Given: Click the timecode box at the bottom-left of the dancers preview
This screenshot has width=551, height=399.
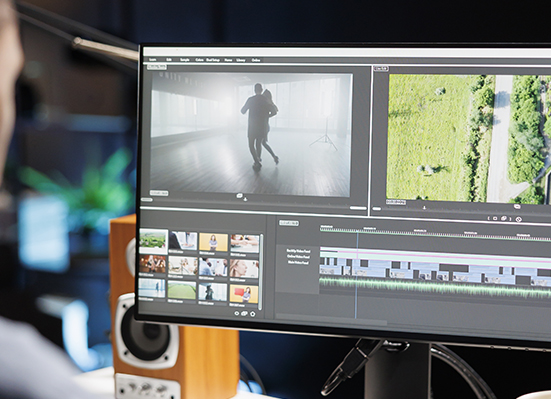Looking at the screenshot, I should [x=159, y=193].
